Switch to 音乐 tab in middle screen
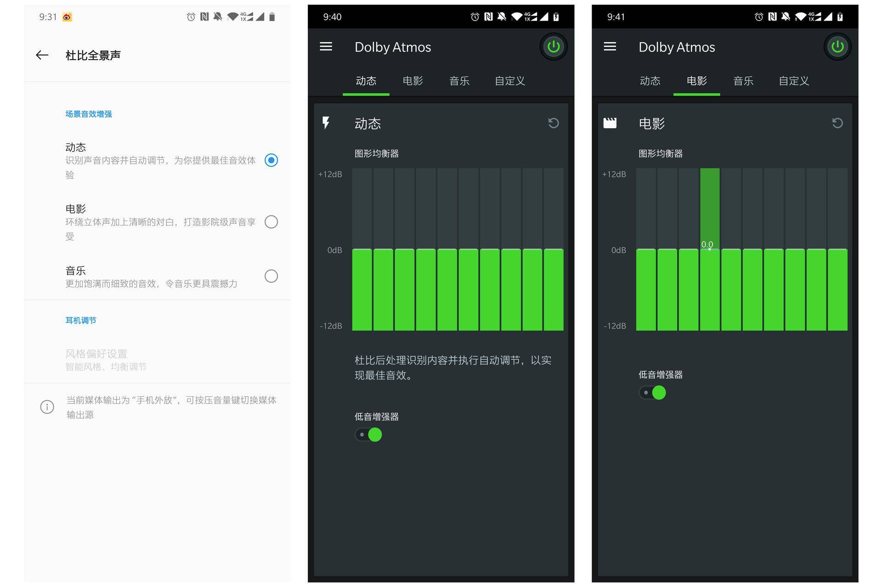 (x=459, y=81)
